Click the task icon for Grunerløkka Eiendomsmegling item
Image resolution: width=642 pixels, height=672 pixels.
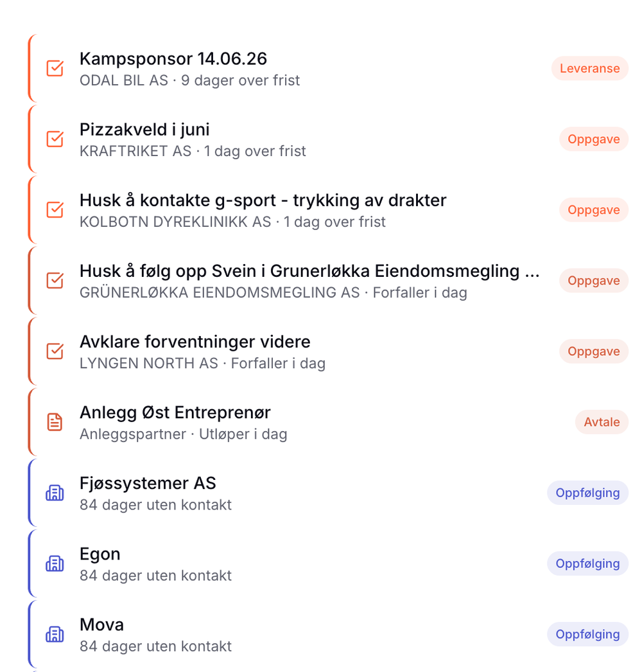pos(55,281)
